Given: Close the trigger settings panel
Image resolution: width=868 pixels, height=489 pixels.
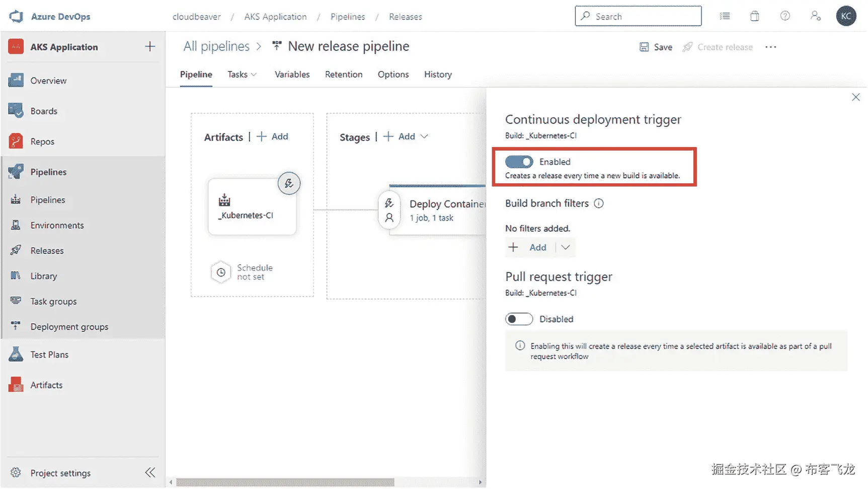Looking at the screenshot, I should click(856, 97).
